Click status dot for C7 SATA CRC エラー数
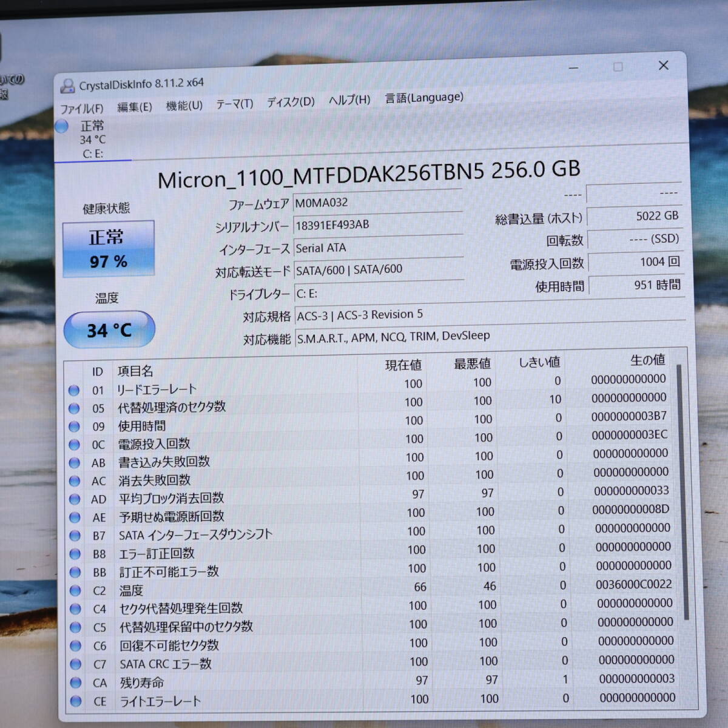Screen dimensions: 728x728 click(75, 664)
